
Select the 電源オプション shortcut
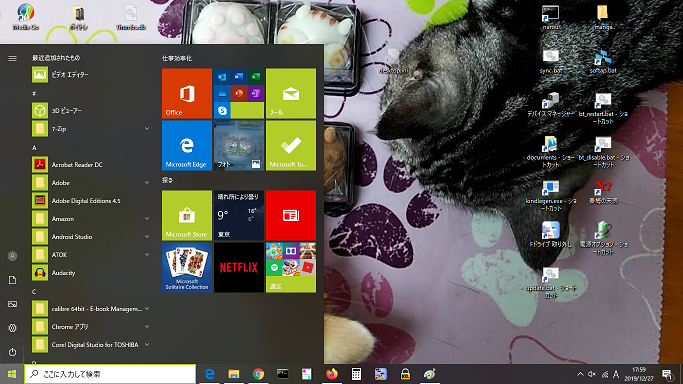tap(603, 238)
